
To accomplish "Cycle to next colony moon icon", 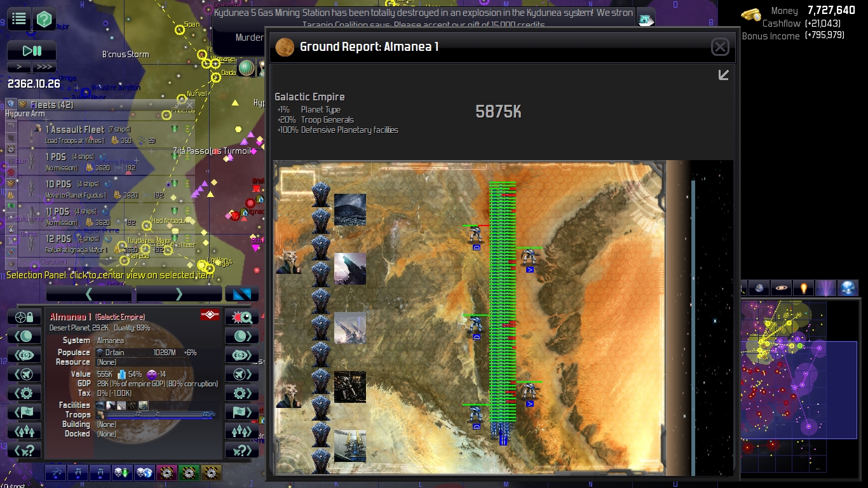I will click(x=242, y=335).
